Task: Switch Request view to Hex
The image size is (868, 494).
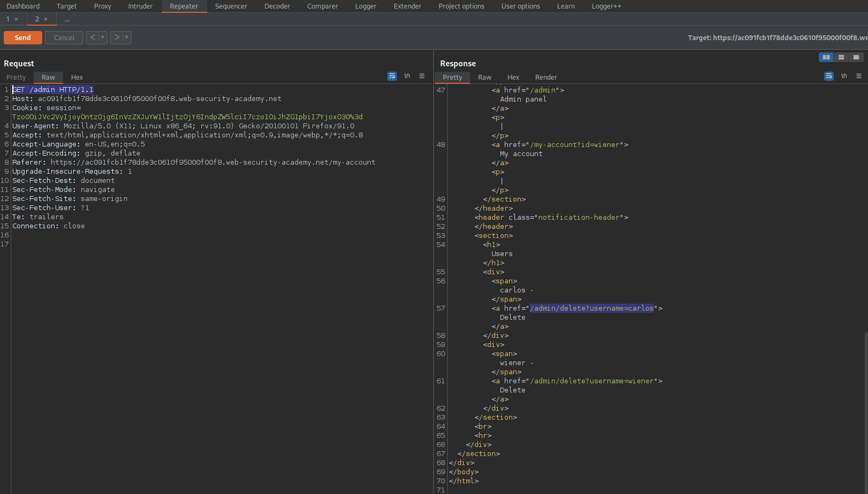Action: tap(77, 78)
